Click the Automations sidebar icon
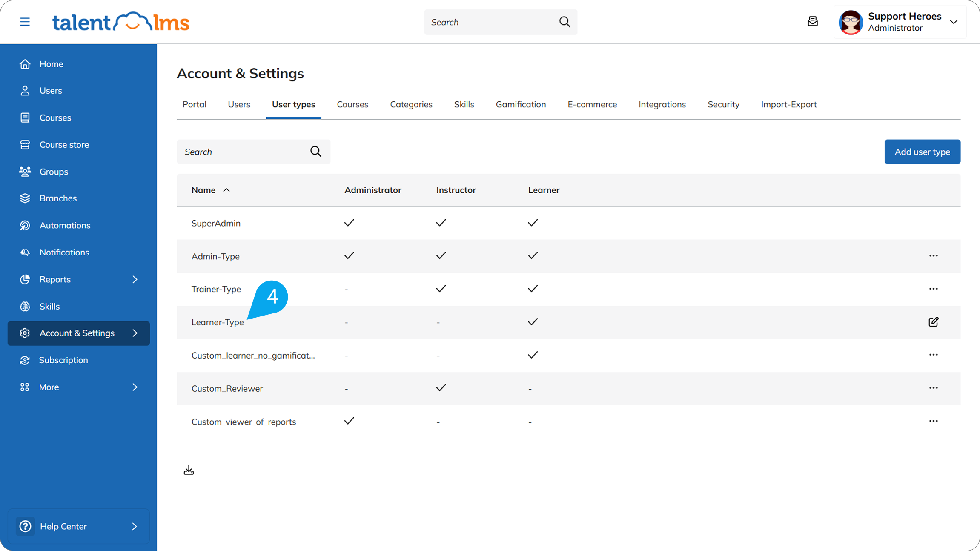Viewport: 980px width, 551px height. 25,225
